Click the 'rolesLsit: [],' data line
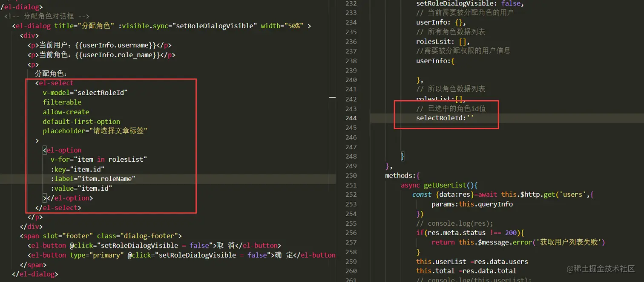The height and width of the screenshot is (282, 644). tap(443, 42)
